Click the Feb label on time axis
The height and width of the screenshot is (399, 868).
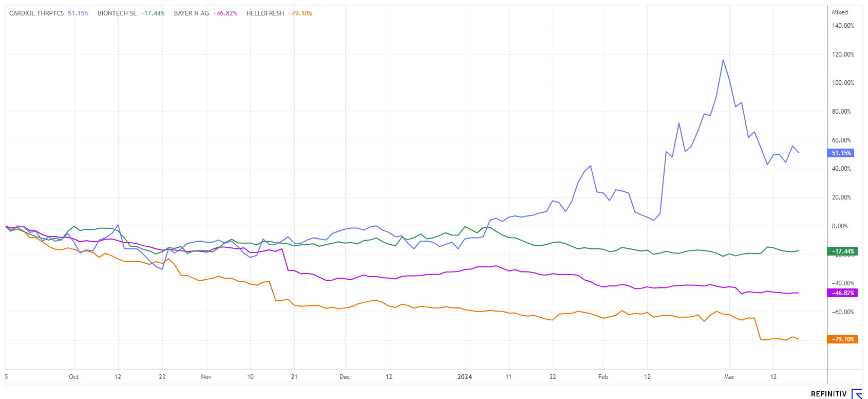click(x=603, y=377)
